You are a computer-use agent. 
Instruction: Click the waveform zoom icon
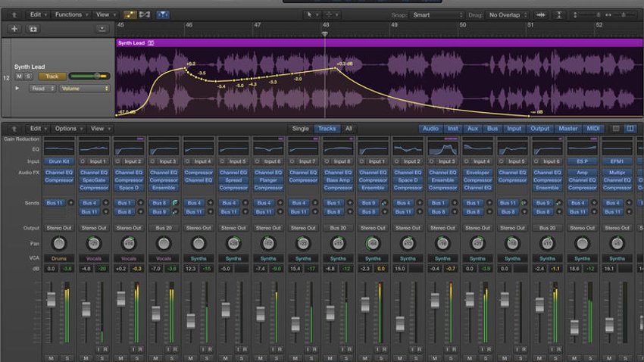coord(540,15)
